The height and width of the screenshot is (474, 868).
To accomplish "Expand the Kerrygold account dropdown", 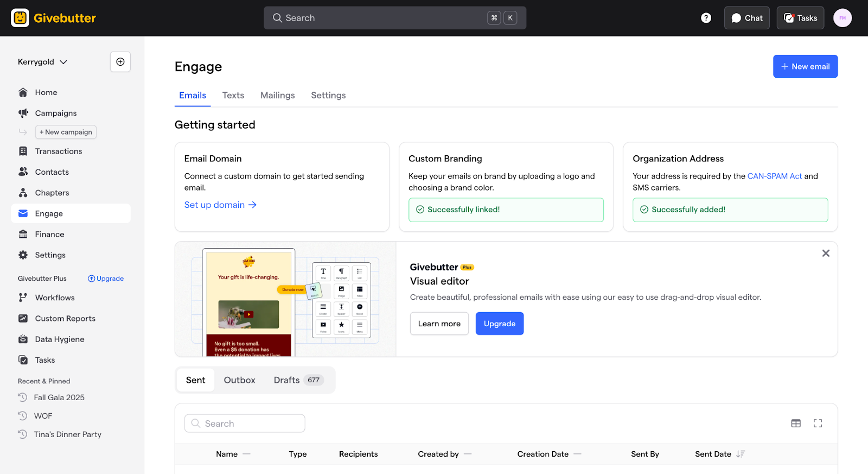I will (x=43, y=62).
